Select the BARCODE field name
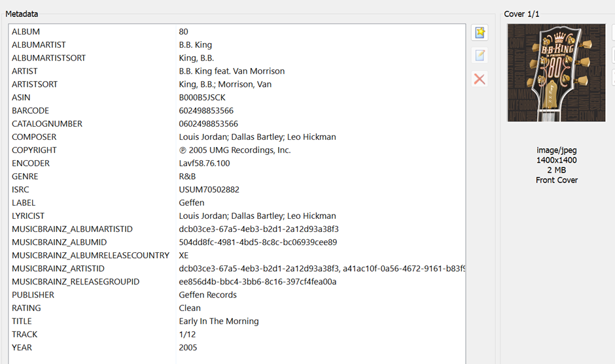615x364 pixels. [x=31, y=111]
